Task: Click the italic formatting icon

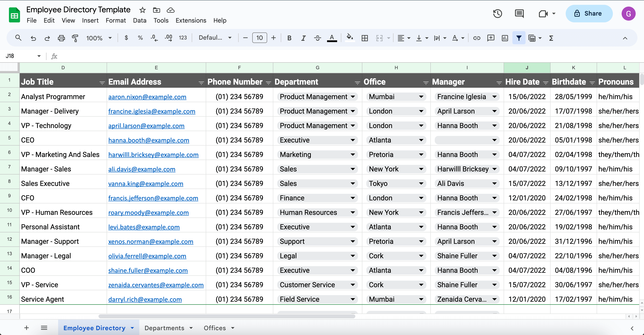Action: (x=303, y=38)
